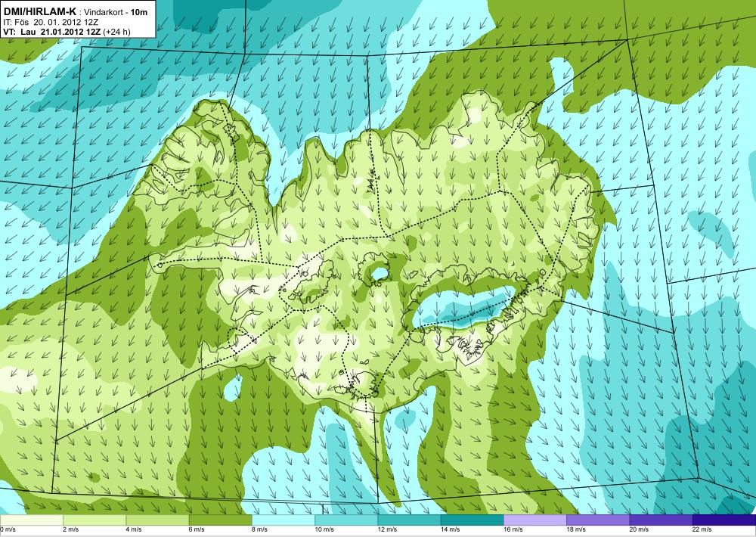Click the '6 m/s' legend label
756x537 pixels.
[x=197, y=529]
